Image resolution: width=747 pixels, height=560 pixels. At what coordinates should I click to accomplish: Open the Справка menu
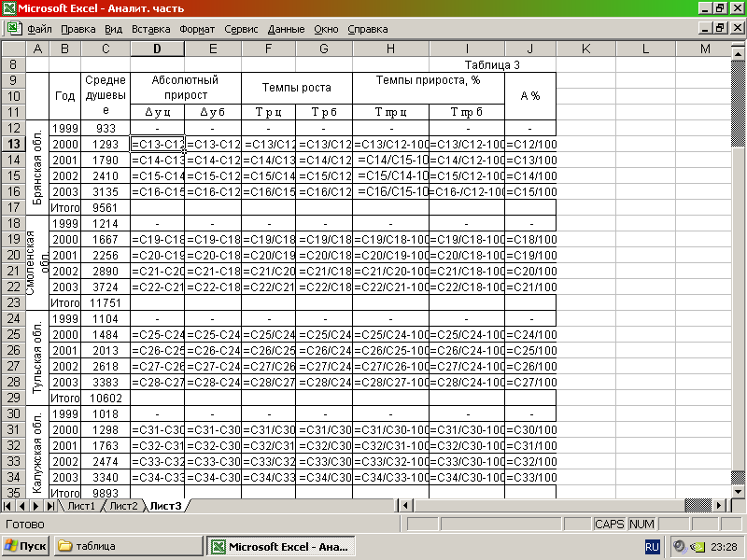[x=368, y=29]
